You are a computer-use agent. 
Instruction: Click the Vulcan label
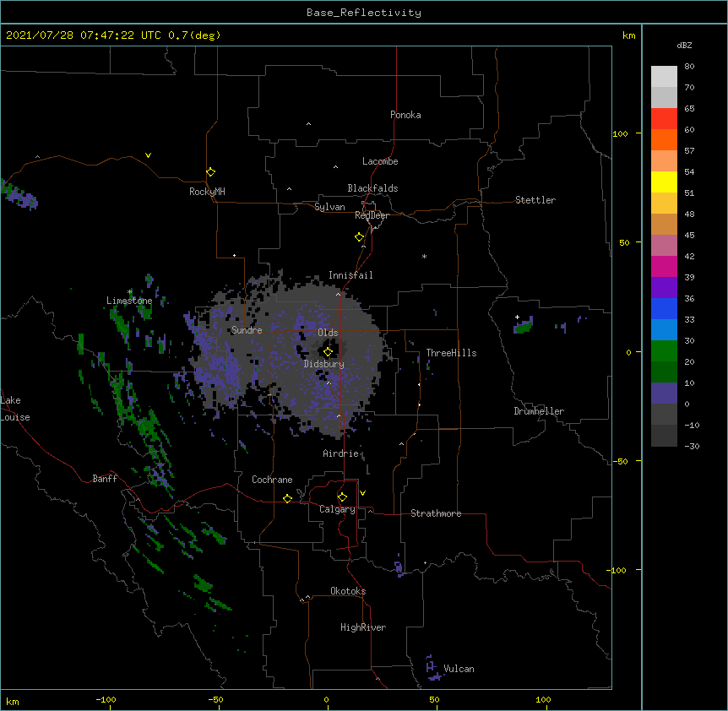(459, 669)
